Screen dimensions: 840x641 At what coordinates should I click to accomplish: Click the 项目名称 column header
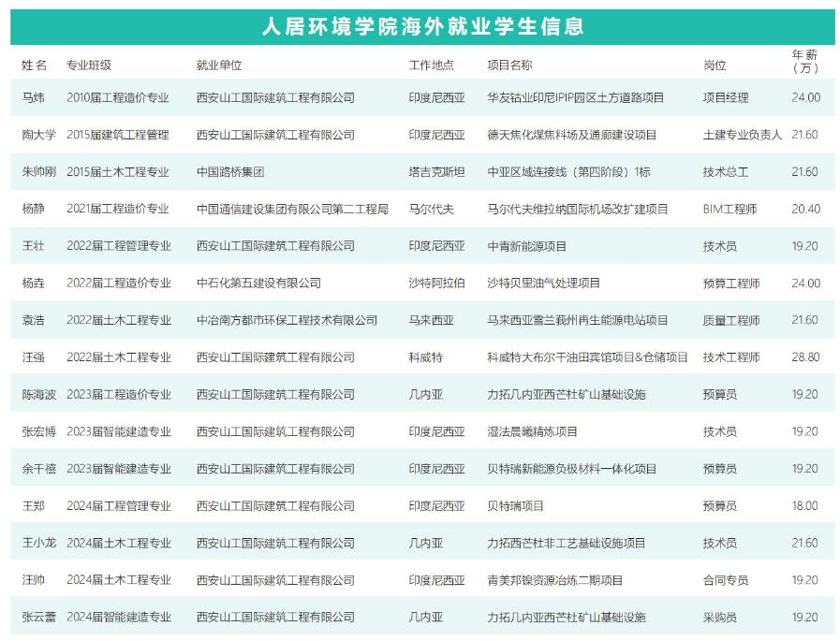pyautogui.click(x=509, y=66)
